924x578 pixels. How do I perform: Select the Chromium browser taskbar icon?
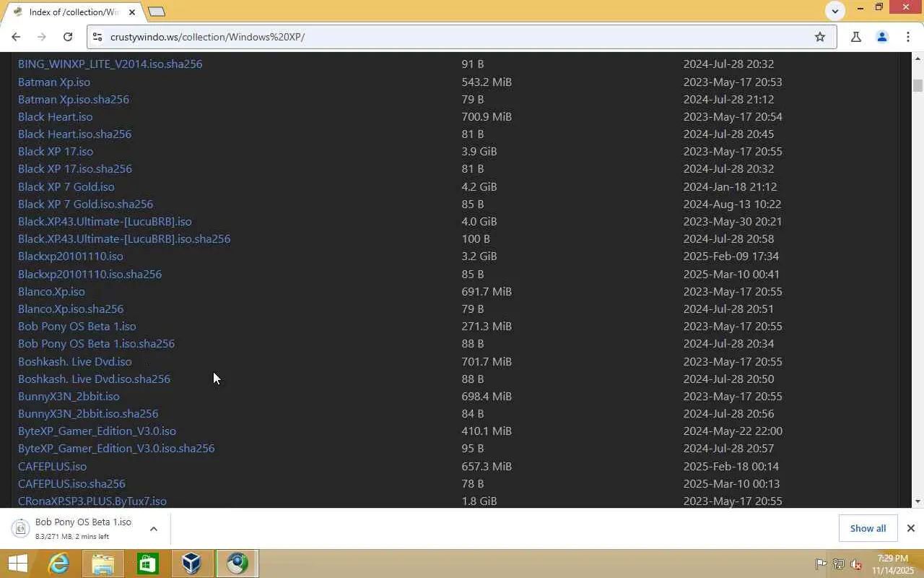[237, 564]
